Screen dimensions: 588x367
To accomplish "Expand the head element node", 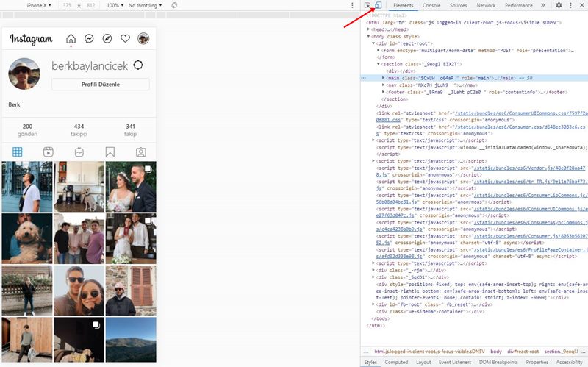I will (369, 29).
